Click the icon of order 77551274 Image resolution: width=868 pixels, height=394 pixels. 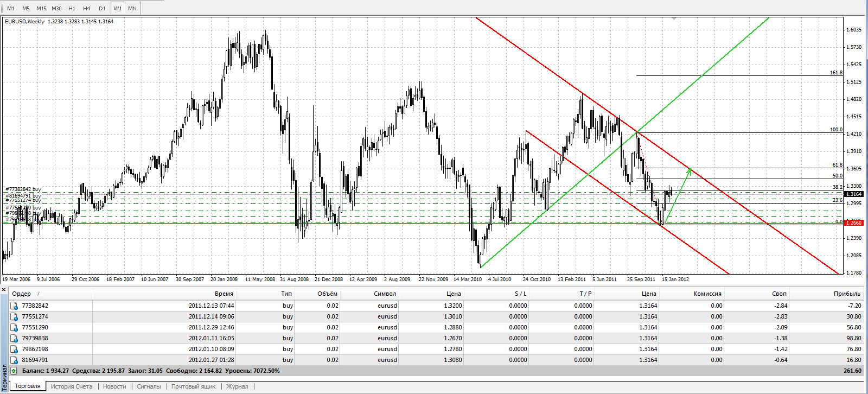15,317
